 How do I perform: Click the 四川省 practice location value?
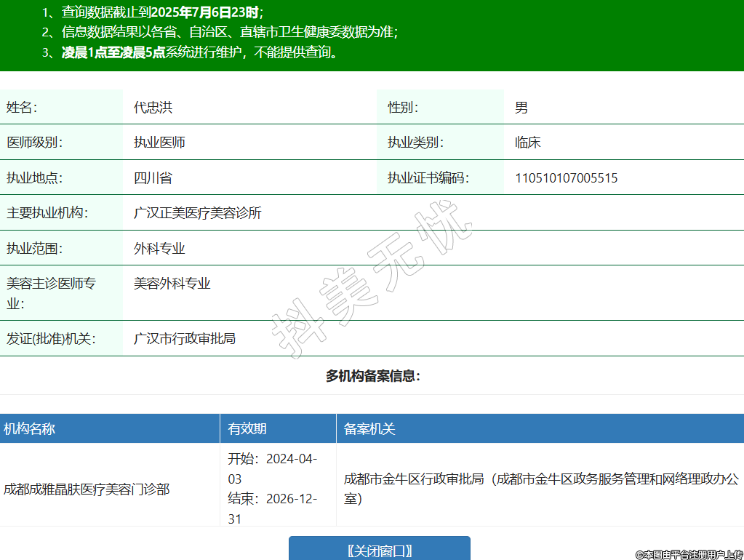point(153,178)
